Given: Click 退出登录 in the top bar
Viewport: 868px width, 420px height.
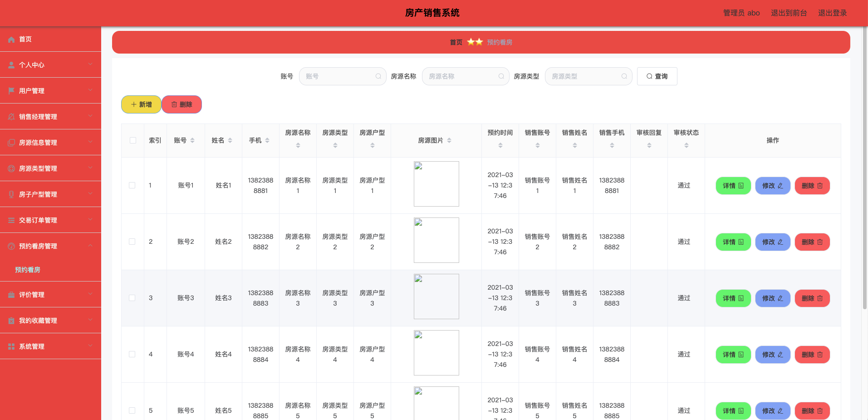Looking at the screenshot, I should pos(832,13).
